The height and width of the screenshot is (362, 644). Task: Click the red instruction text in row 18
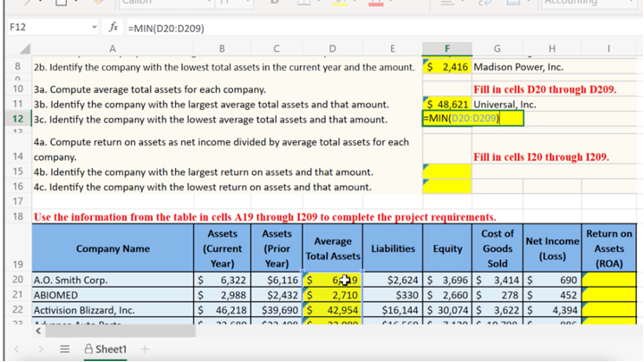tap(265, 217)
